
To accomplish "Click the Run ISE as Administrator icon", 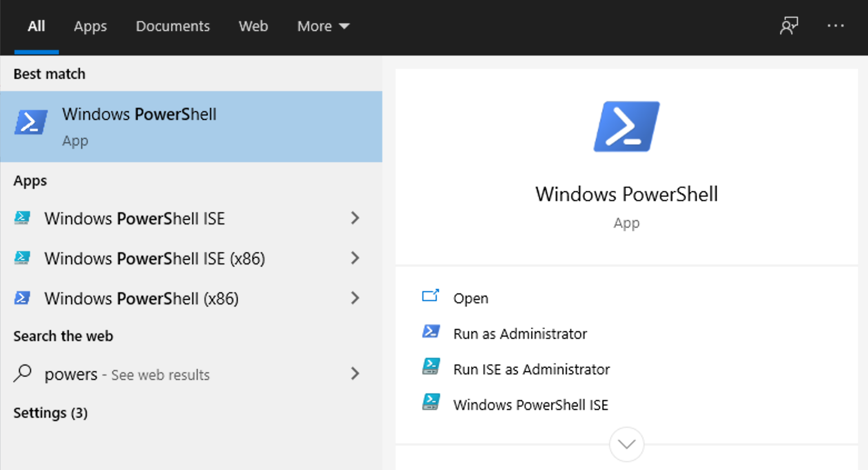I will (431, 366).
